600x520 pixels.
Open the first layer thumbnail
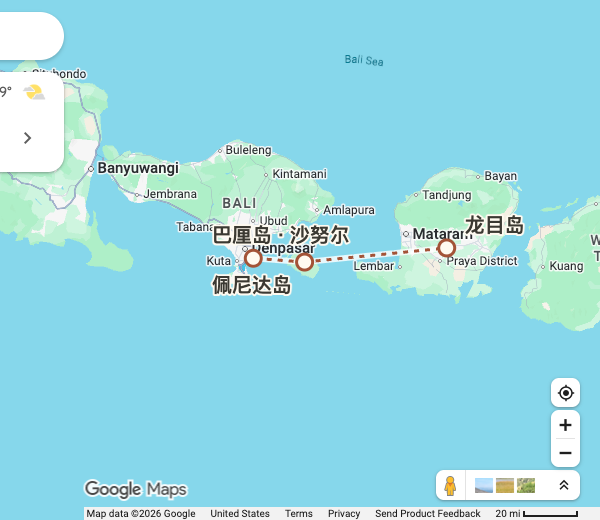click(484, 486)
